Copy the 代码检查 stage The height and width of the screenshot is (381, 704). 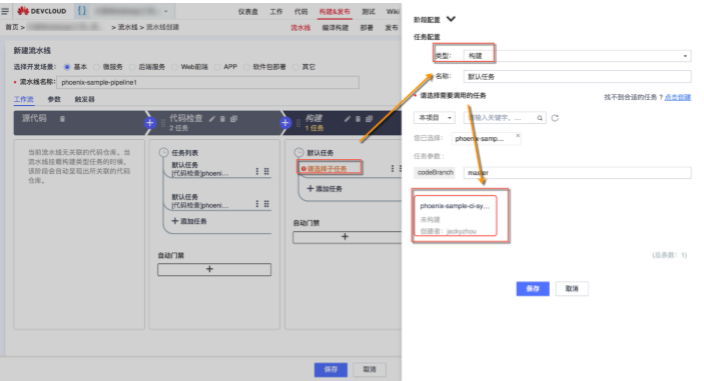(x=233, y=119)
